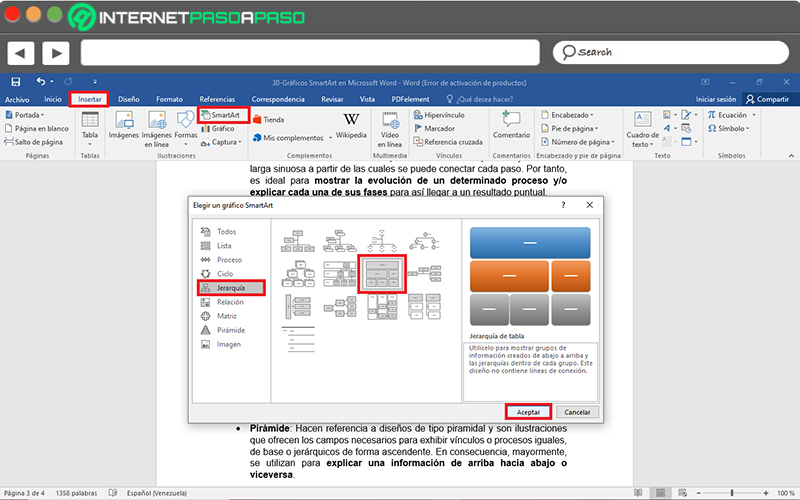The height and width of the screenshot is (500, 800).
Task: Insert a Marcador bookmark
Action: pos(434,129)
